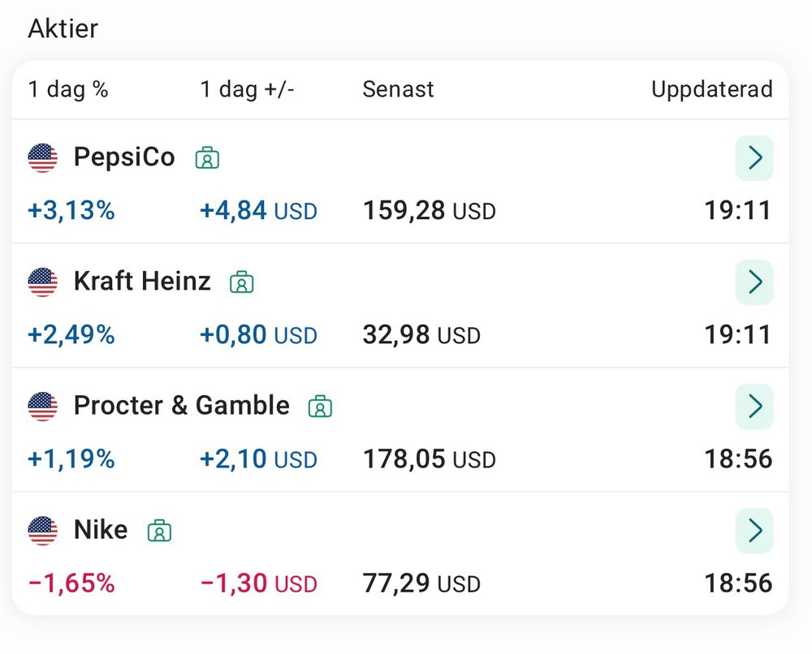812x654 pixels.
Task: Open PepsiCo details with the chevron arrow
Action: click(754, 157)
